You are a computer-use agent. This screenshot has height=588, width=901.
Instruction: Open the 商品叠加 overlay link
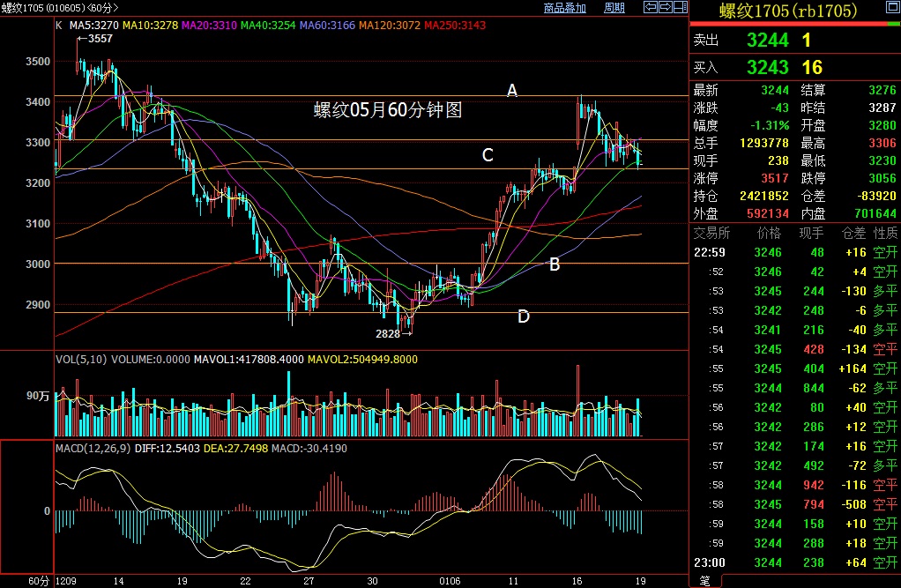565,8
